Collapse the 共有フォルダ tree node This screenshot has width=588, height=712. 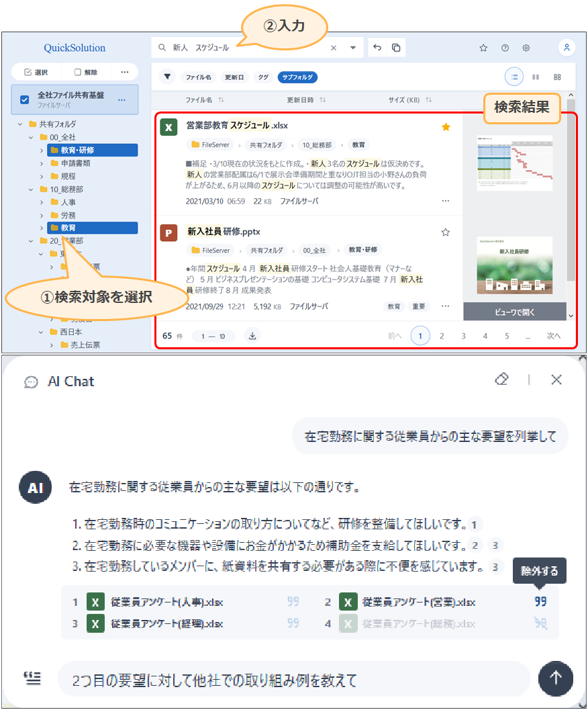(x=20, y=124)
